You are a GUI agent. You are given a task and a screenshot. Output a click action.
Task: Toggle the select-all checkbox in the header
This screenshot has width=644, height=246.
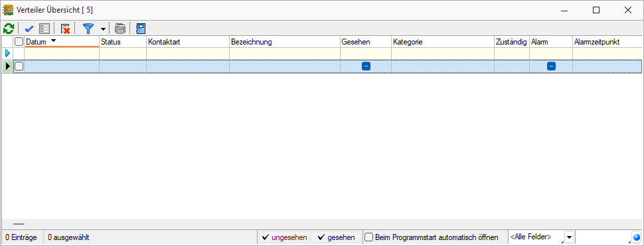coord(19,41)
